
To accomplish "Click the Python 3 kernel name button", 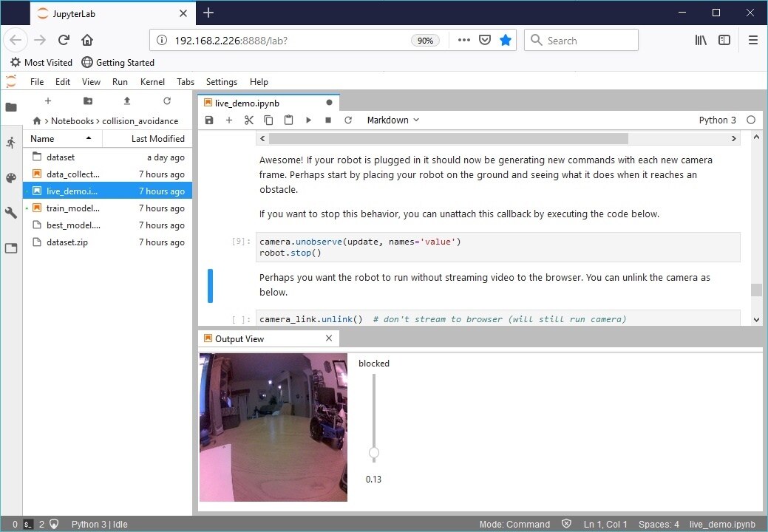I will tap(717, 120).
